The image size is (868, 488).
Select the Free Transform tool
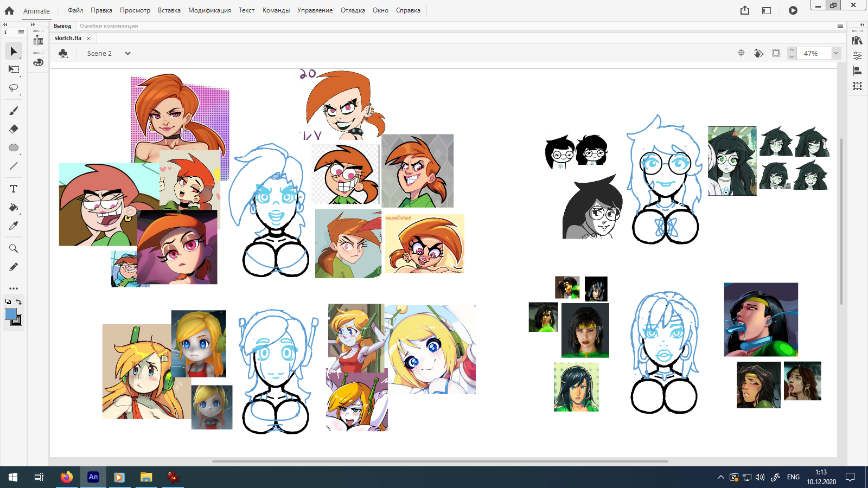(14, 69)
